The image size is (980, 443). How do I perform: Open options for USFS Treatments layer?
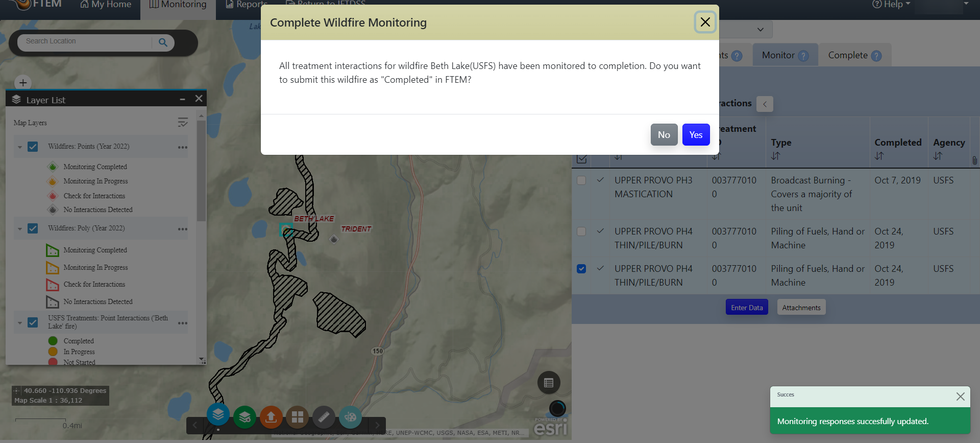(182, 323)
